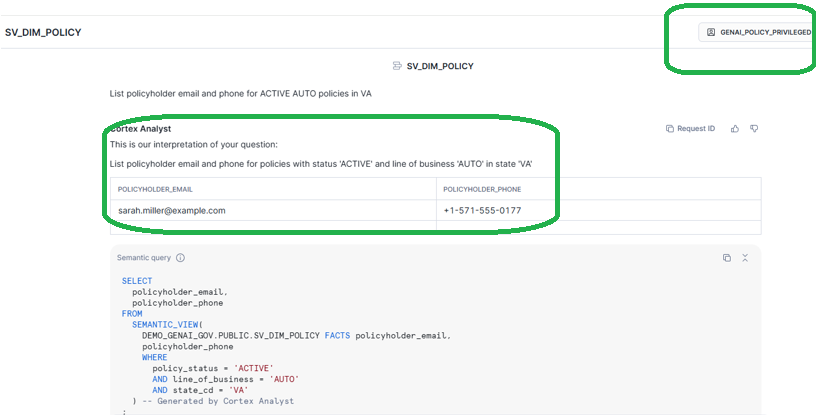
Task: Click the interpretation text mentioning state 'VA'
Action: tap(328, 163)
